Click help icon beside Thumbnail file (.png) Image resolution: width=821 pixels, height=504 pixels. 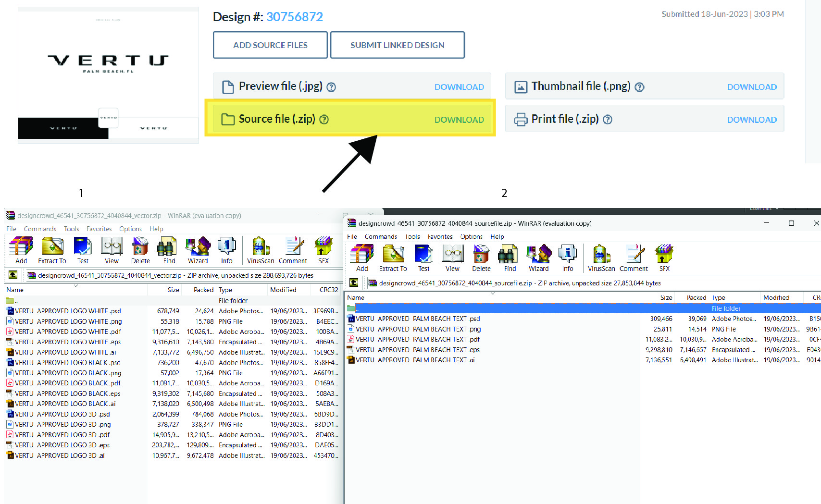coord(639,87)
